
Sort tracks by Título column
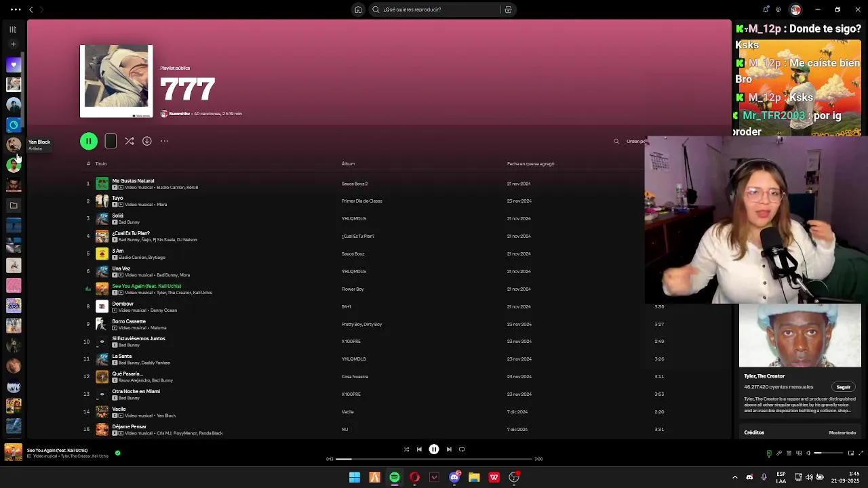pyautogui.click(x=101, y=163)
